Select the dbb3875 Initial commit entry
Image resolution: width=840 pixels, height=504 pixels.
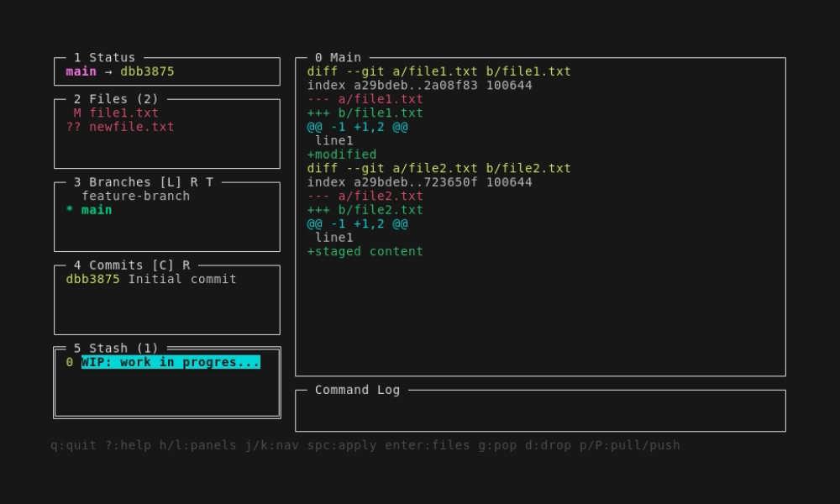151,279
